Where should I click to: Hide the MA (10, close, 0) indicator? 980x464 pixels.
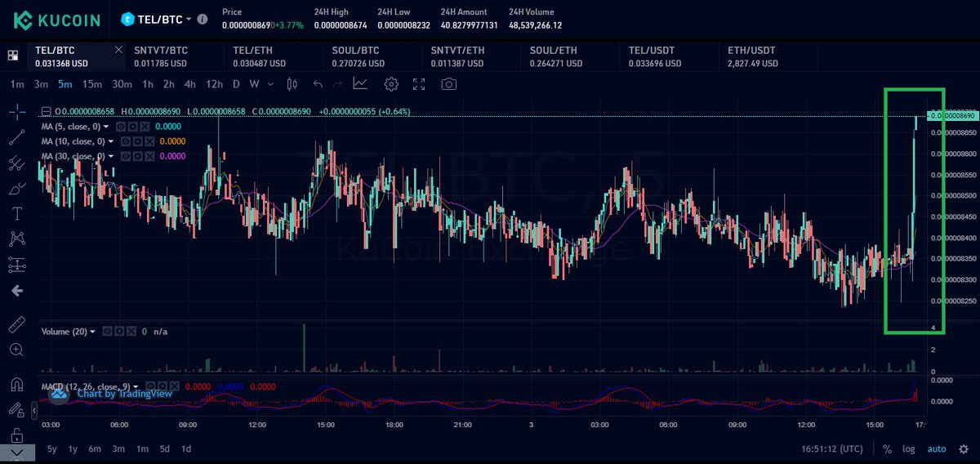coord(127,141)
